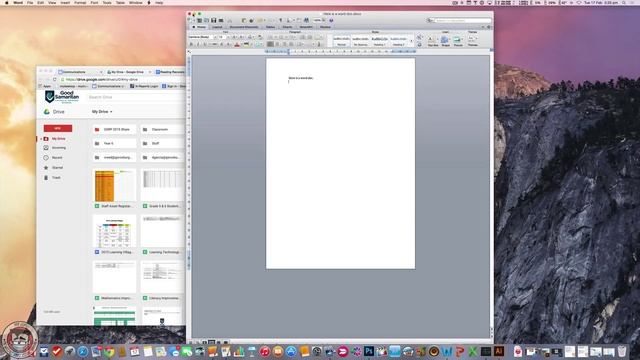Open the Drive sidebar Trash icon
The height and width of the screenshot is (360, 640).
pyautogui.click(x=46, y=178)
